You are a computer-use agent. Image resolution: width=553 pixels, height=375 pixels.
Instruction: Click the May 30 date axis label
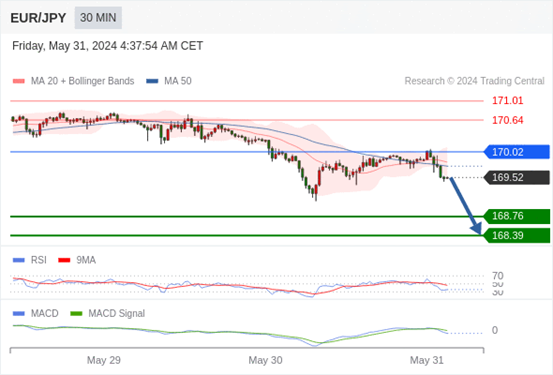tap(265, 360)
